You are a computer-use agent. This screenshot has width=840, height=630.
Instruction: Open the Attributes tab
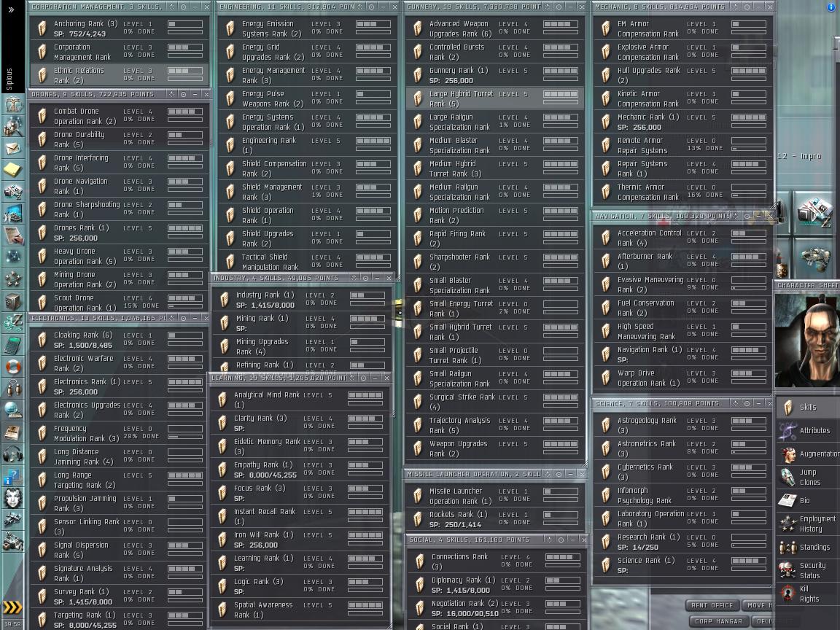click(x=808, y=431)
